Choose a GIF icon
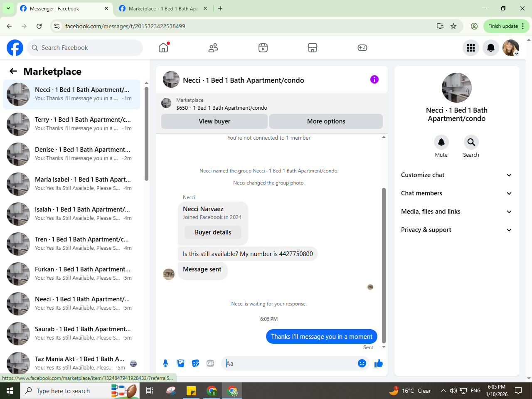Image resolution: width=532 pixels, height=399 pixels. coord(210,363)
